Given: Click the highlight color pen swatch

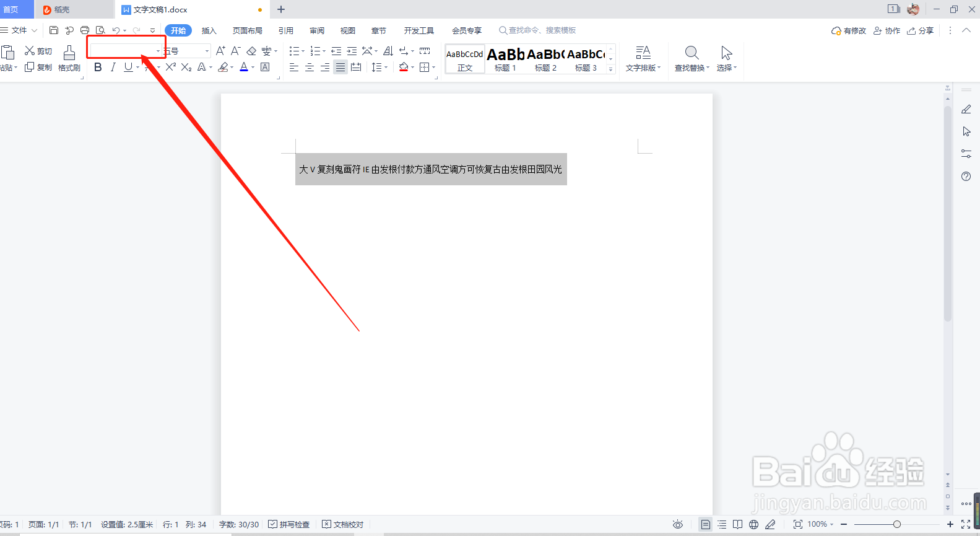Looking at the screenshot, I should click(223, 67).
